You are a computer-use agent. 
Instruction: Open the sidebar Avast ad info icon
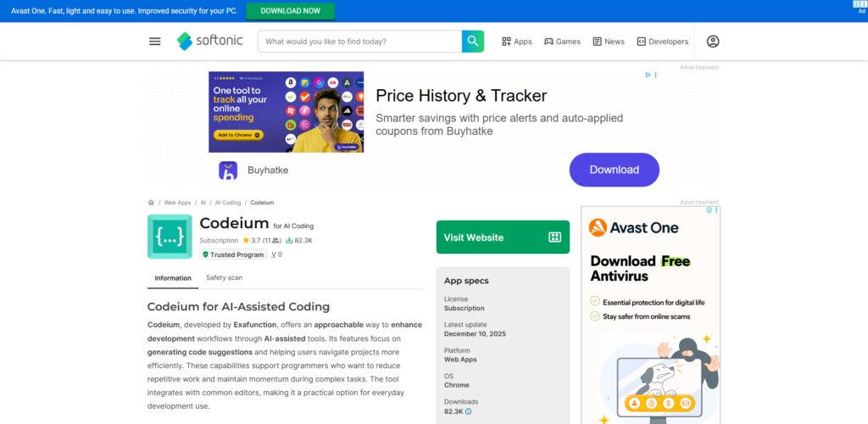709,209
